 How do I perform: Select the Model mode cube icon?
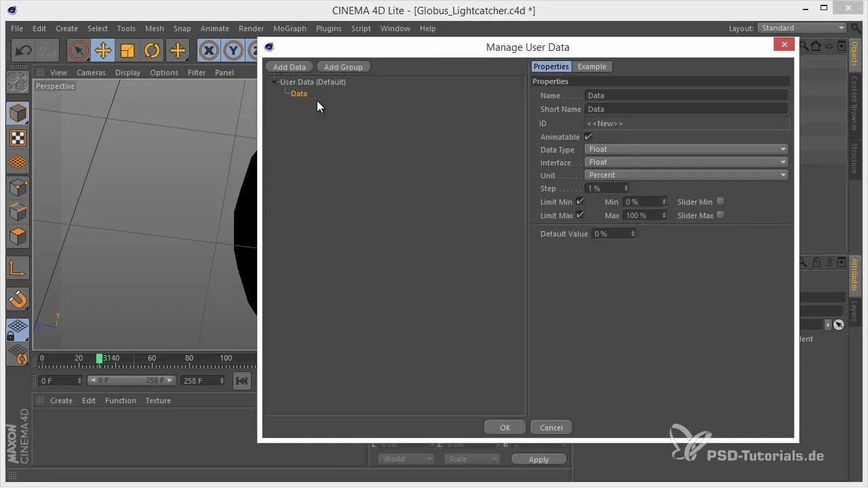click(18, 113)
